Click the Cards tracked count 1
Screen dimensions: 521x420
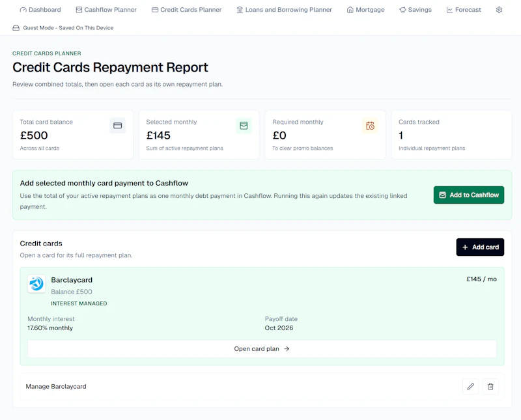[401, 135]
